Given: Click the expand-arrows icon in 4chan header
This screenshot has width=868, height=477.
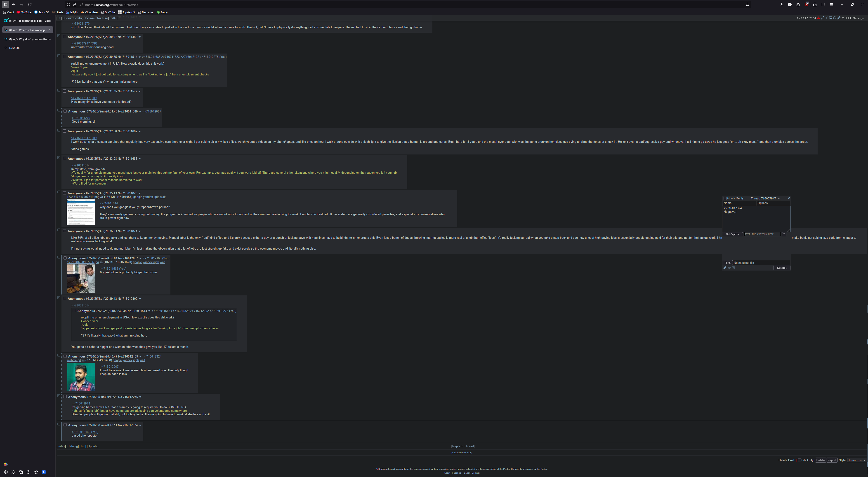Looking at the screenshot, I should pos(823,18).
